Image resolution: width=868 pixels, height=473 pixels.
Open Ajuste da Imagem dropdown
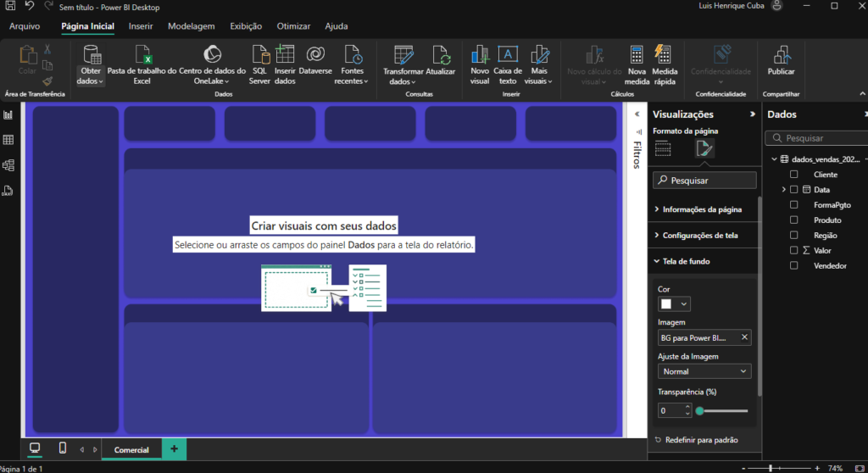(x=704, y=371)
